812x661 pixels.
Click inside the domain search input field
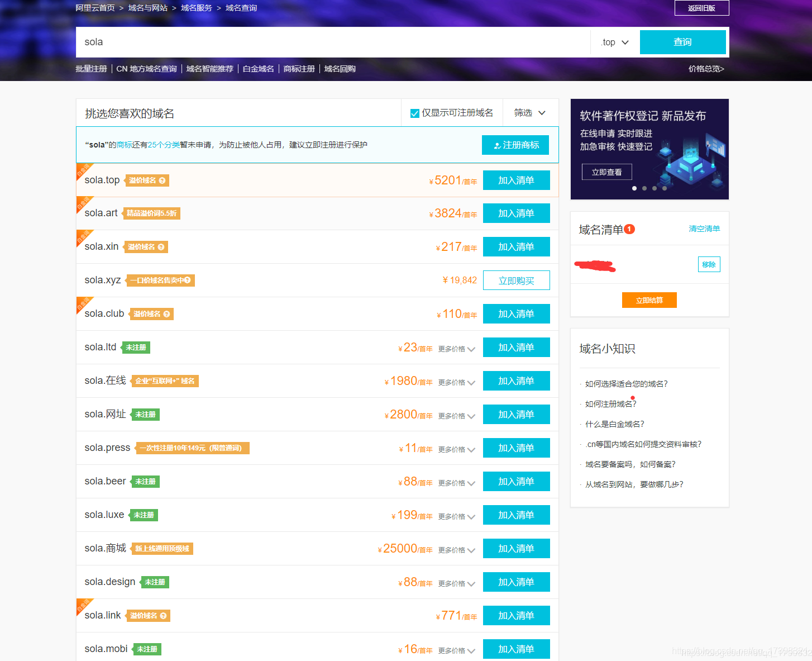(x=279, y=42)
